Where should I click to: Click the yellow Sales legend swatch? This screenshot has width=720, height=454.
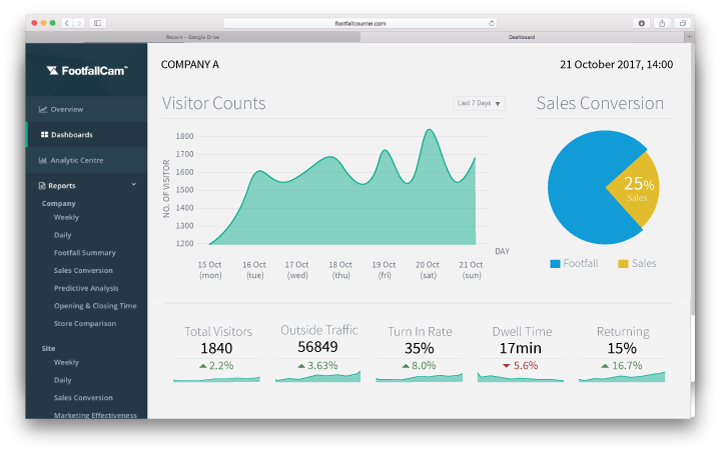(x=623, y=264)
